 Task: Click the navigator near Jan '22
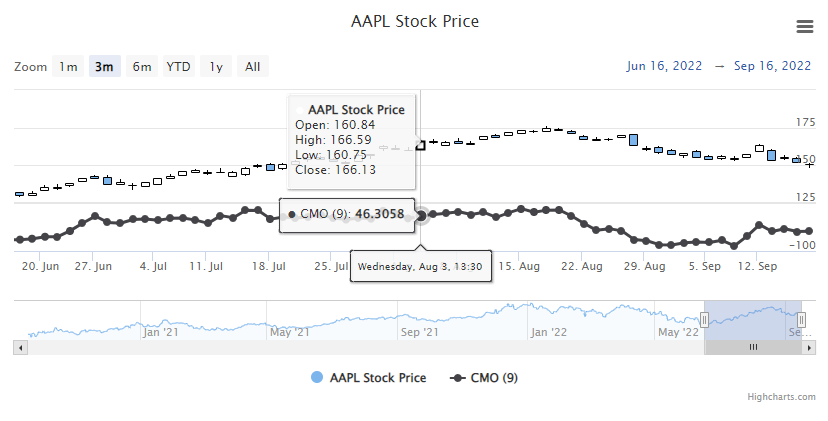(548, 320)
